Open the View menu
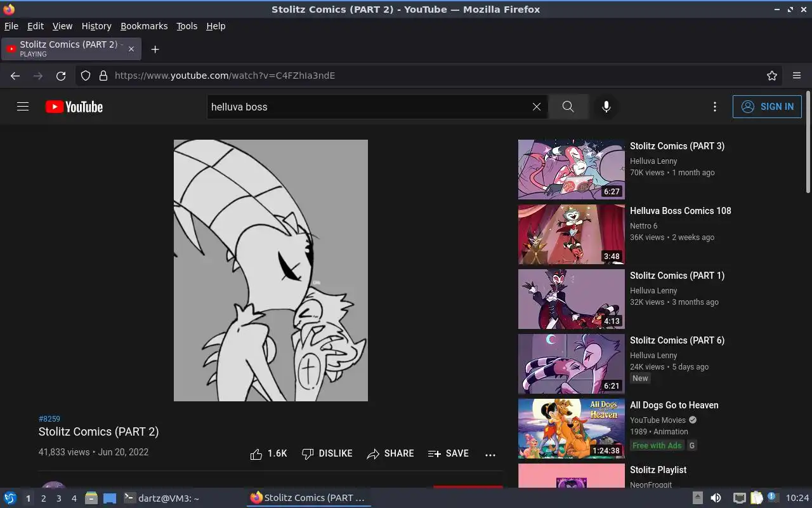This screenshot has width=812, height=508. point(62,26)
